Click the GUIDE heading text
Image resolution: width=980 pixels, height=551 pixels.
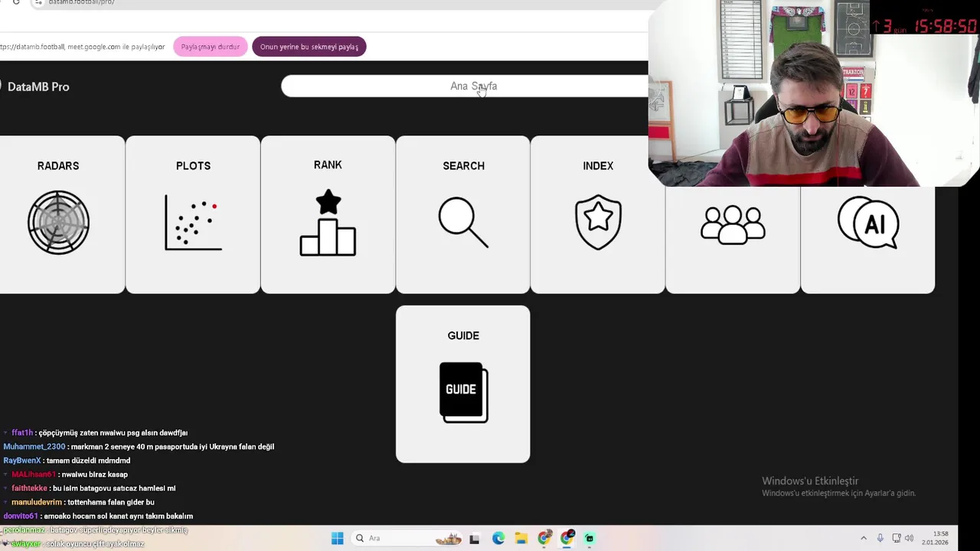463,335
